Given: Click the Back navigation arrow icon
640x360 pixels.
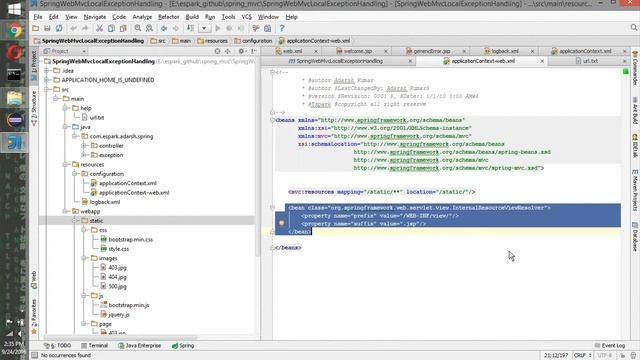Looking at the screenshot, I should click(164, 28).
